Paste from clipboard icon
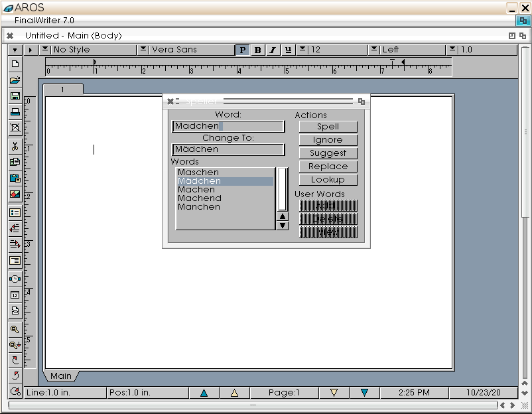The image size is (532, 414). click(x=15, y=178)
